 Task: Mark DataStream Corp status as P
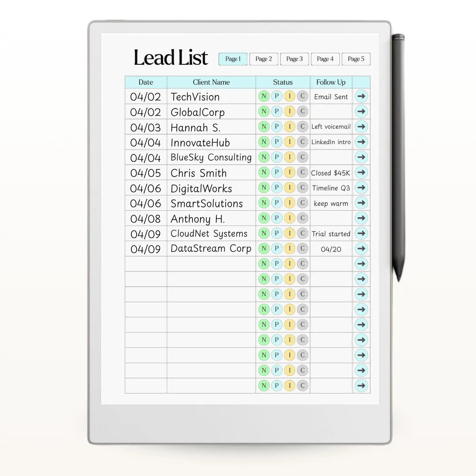tap(276, 248)
